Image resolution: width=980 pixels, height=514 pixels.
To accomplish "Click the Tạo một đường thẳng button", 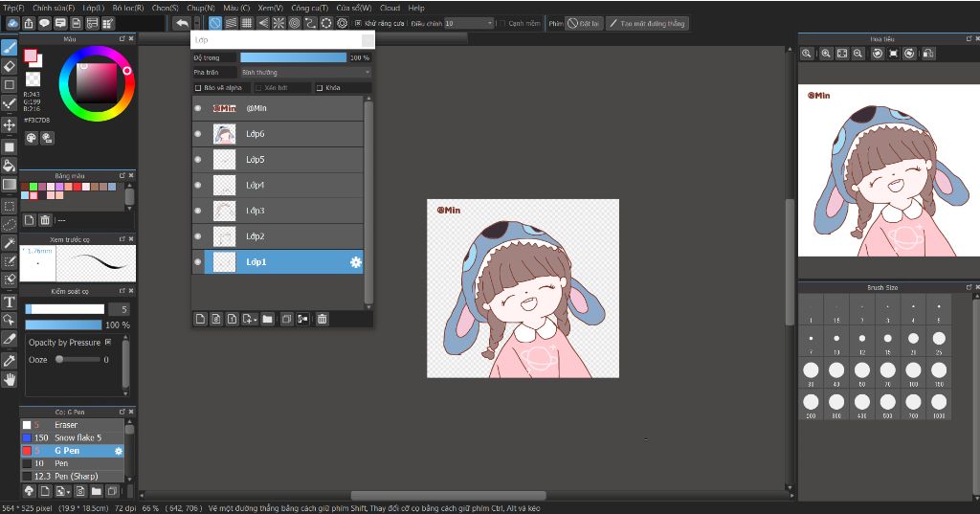I will [648, 23].
